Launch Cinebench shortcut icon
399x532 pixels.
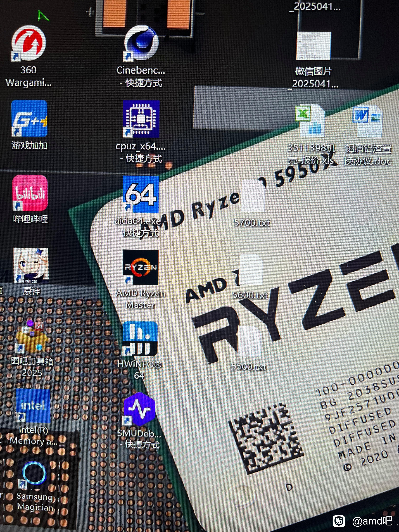coord(141,43)
